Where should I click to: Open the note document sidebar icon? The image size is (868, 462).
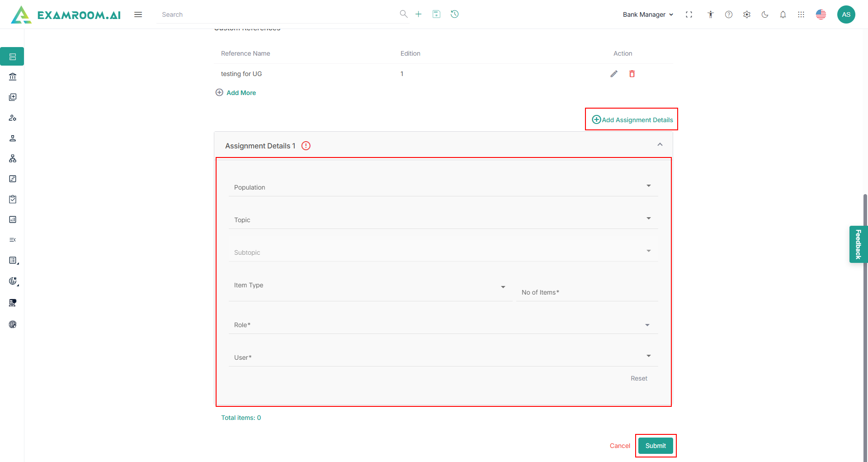pyautogui.click(x=13, y=179)
